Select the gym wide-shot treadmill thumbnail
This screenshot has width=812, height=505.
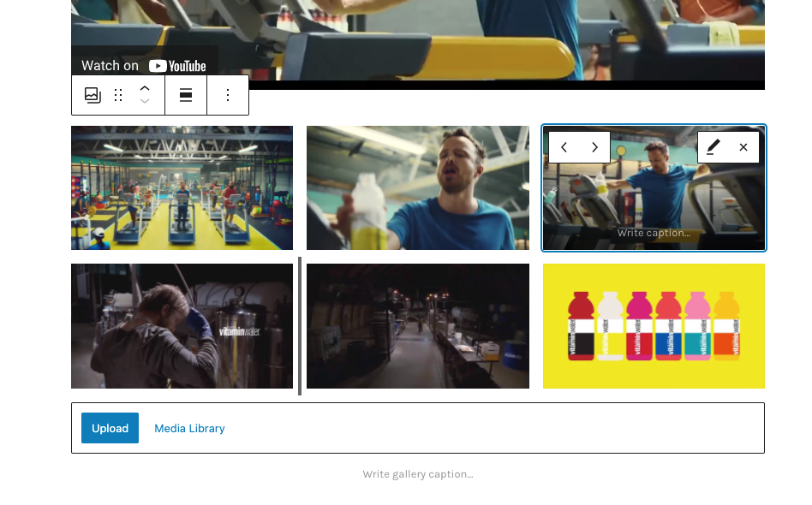point(182,187)
